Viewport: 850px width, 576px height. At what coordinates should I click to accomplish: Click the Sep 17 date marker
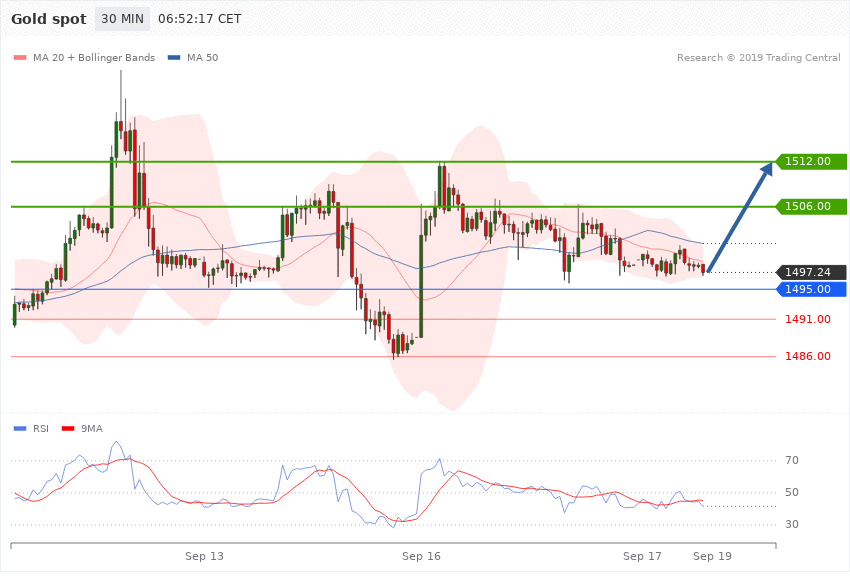[x=642, y=556]
